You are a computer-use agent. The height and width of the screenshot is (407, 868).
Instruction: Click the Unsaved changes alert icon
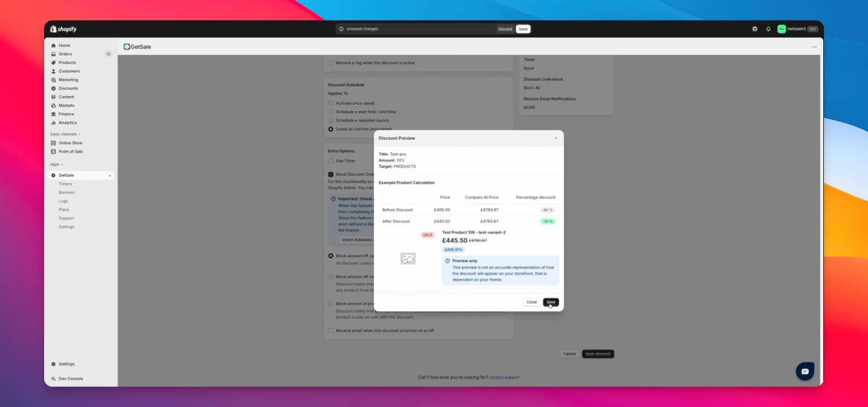(341, 29)
